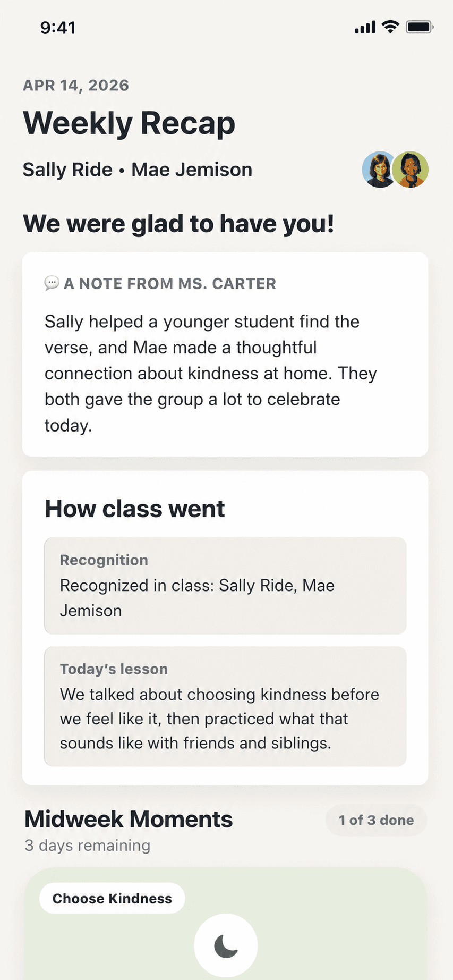Tap the cellular signal bars icon
Image resolution: width=453 pixels, height=980 pixels.
365,27
